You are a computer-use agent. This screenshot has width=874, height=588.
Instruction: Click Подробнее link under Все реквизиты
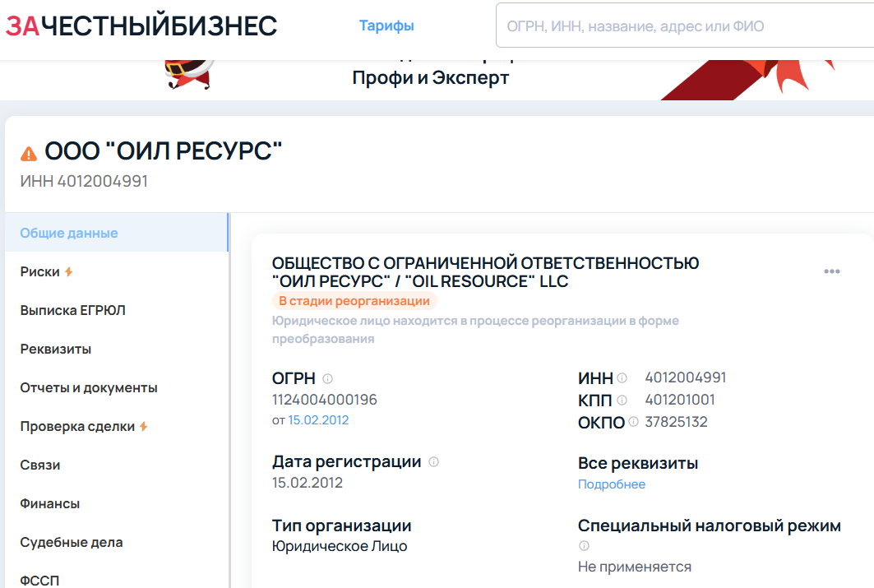click(611, 484)
